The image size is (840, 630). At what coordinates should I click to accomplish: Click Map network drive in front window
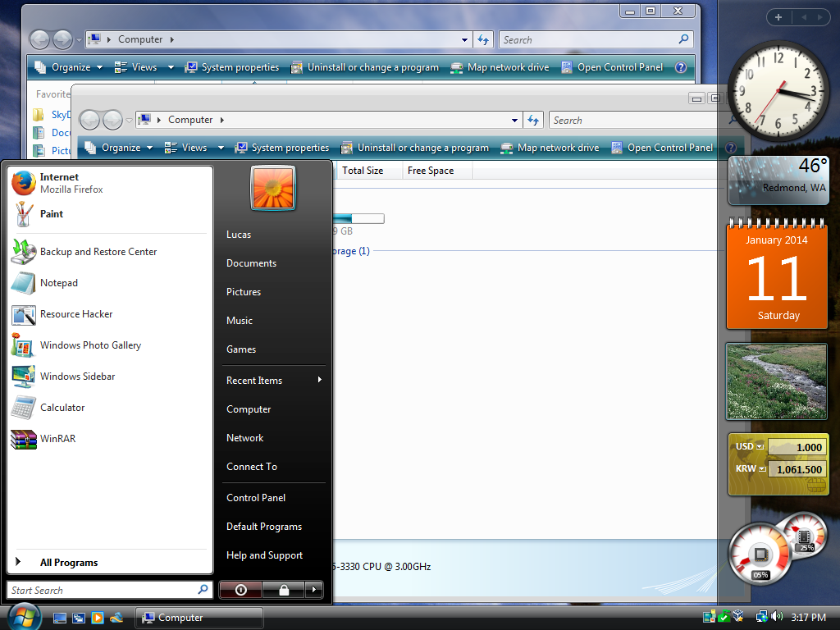550,148
